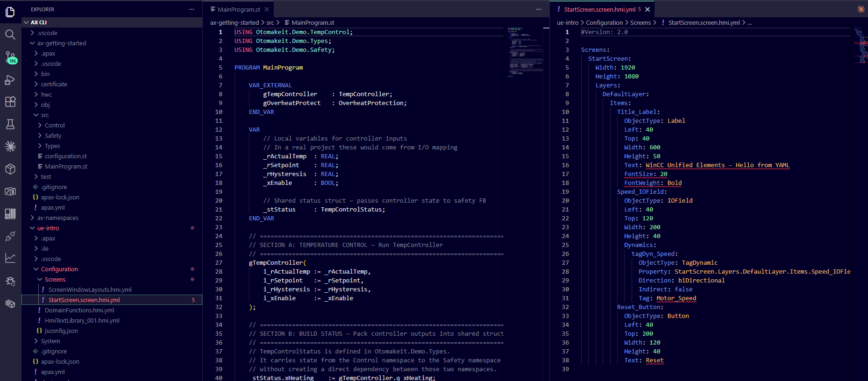The width and height of the screenshot is (868, 381).
Task: Open Explorer views and more actions ellipsis
Action: pyautogui.click(x=192, y=9)
